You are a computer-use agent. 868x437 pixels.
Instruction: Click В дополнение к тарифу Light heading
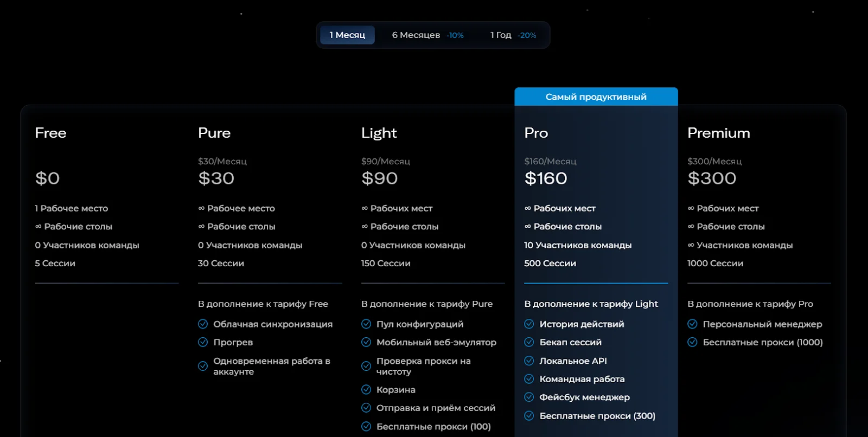[x=591, y=304]
